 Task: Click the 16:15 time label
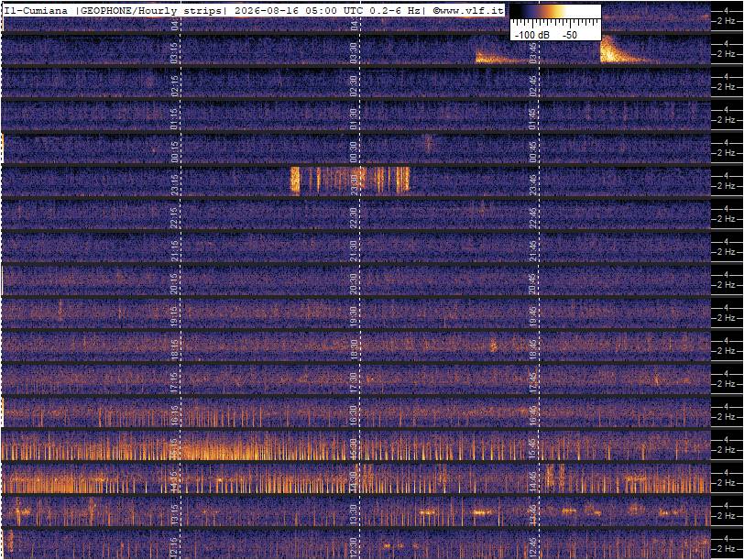(174, 416)
